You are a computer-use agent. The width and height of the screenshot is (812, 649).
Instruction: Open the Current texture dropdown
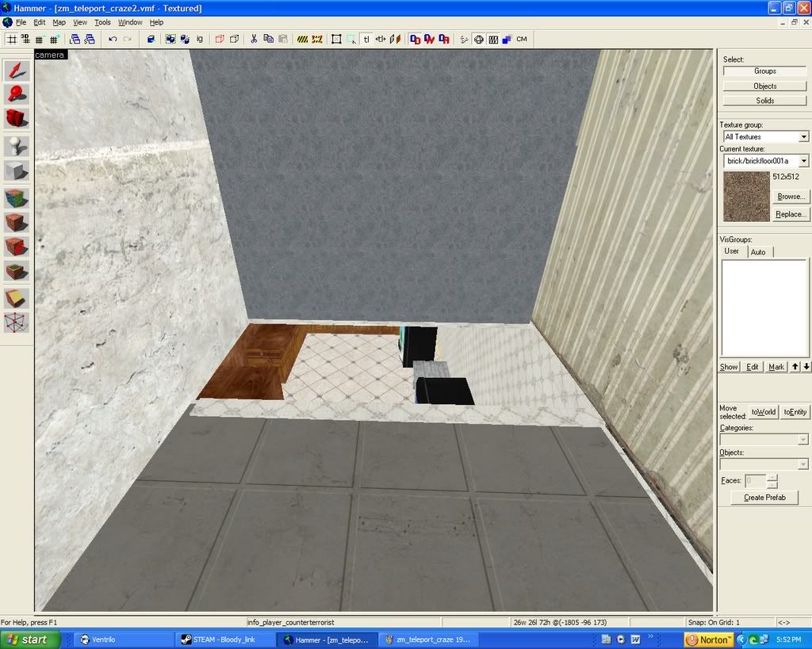(803, 161)
